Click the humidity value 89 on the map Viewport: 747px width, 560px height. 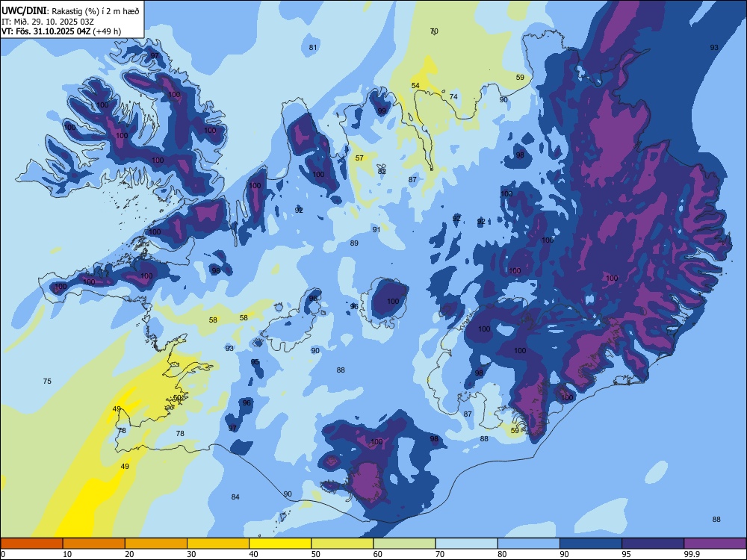coord(354,243)
